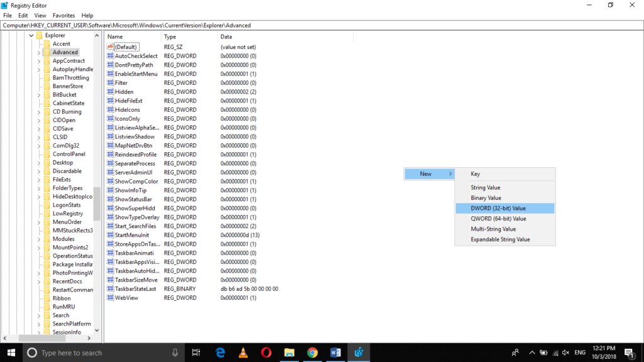Viewport: 644px width, 362px height.
Task: Click the ab icon beside (Default)
Action: (109, 47)
